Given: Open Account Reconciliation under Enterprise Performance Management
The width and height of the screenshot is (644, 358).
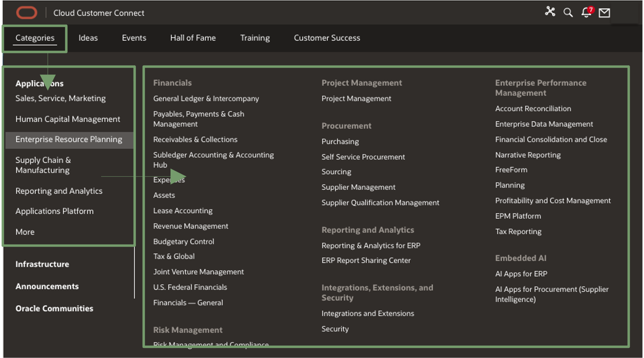Looking at the screenshot, I should (533, 109).
